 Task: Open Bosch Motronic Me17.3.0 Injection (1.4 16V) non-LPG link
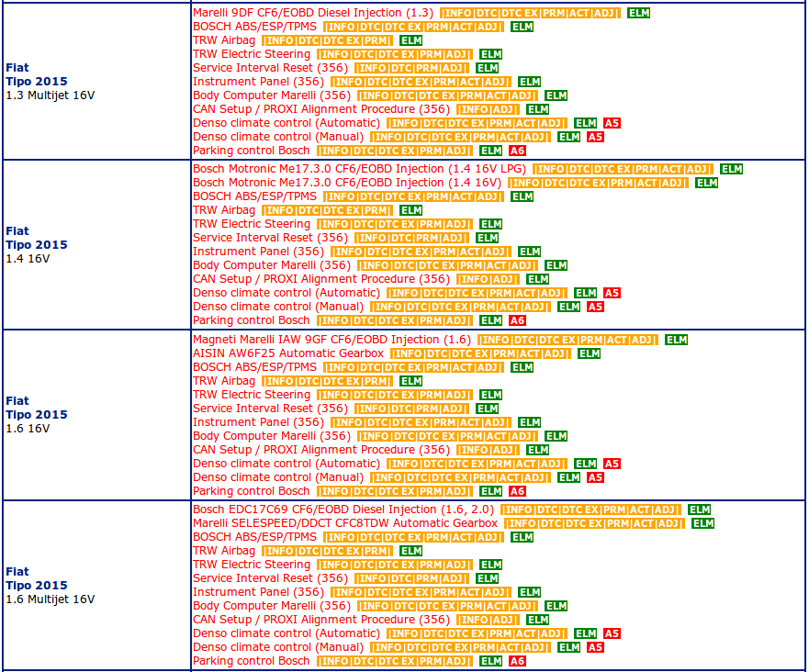click(347, 183)
